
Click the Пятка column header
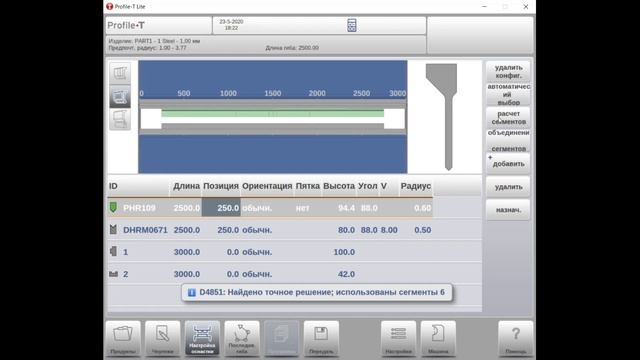pyautogui.click(x=308, y=186)
